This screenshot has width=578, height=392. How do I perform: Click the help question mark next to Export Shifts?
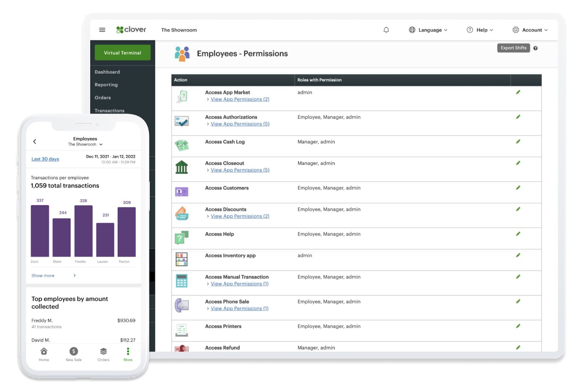click(535, 48)
